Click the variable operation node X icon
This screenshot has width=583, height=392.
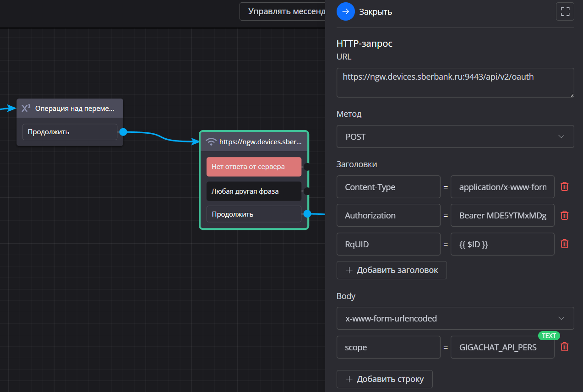coord(26,109)
